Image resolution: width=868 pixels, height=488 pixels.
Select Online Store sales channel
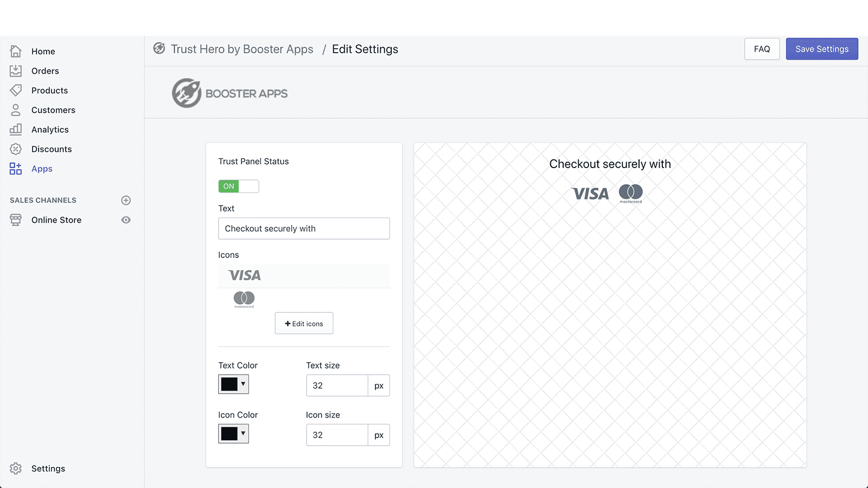(56, 220)
